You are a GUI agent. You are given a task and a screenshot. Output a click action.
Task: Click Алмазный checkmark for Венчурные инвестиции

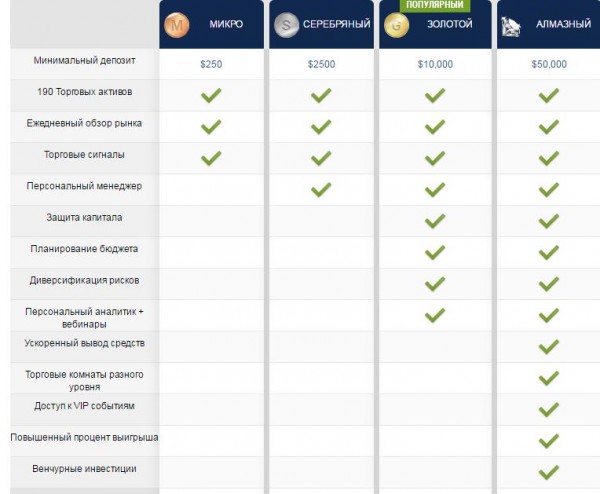click(549, 472)
